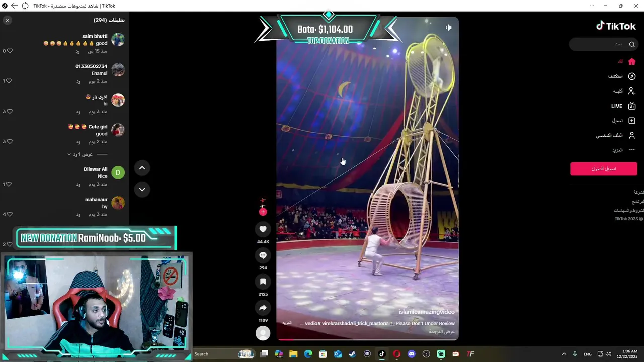Open the Explore (استكشف) compass tab
644x362 pixels.
(622, 76)
